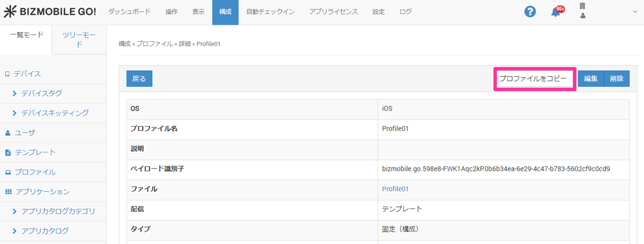The image size is (644, 244).
Task: Open the ダッシュボード menu
Action: click(x=129, y=12)
